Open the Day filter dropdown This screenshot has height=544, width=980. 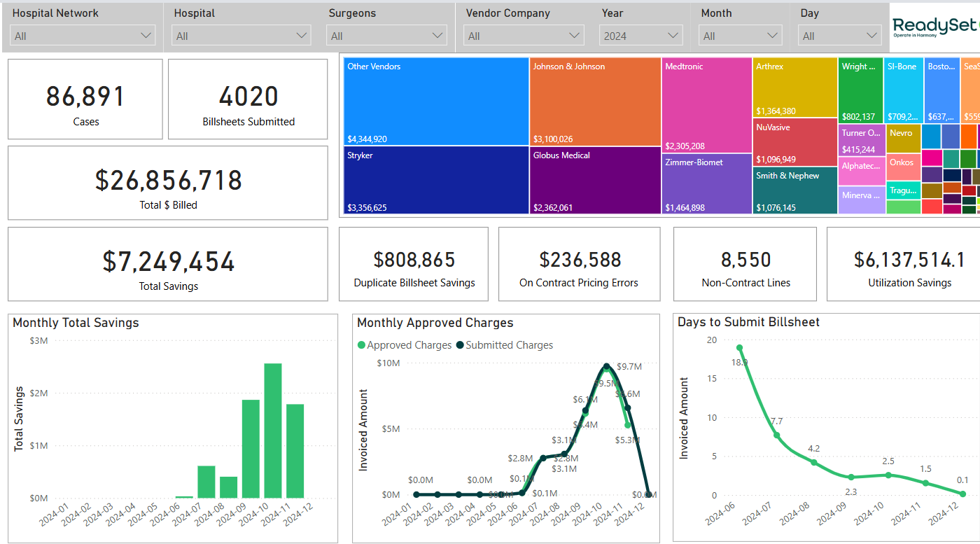[x=840, y=36]
